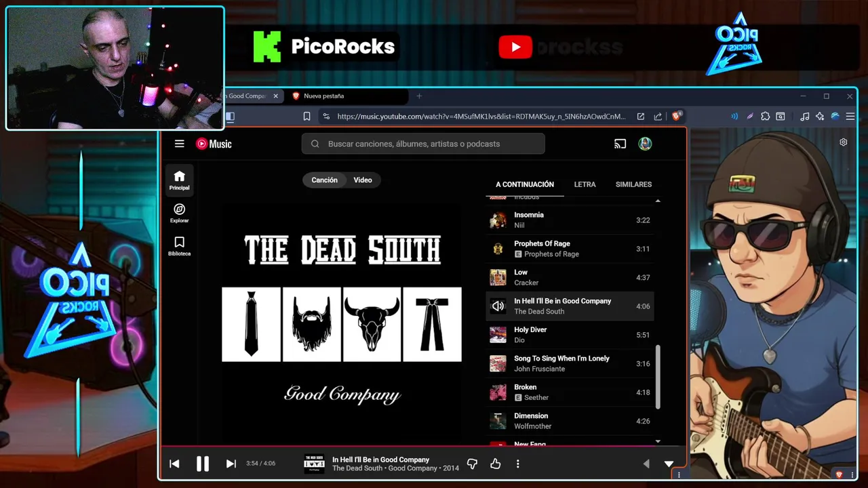Open the YouTube Music hamburger guide menu
Viewport: 868px width, 488px height.
click(179, 144)
